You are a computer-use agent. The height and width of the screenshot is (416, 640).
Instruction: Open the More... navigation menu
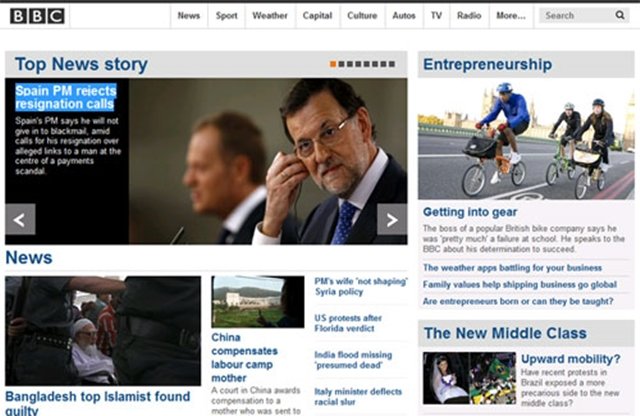coord(511,16)
